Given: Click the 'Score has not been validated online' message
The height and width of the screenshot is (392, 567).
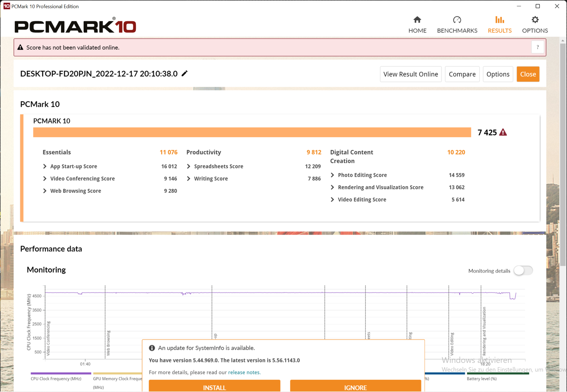Looking at the screenshot, I should [x=73, y=47].
